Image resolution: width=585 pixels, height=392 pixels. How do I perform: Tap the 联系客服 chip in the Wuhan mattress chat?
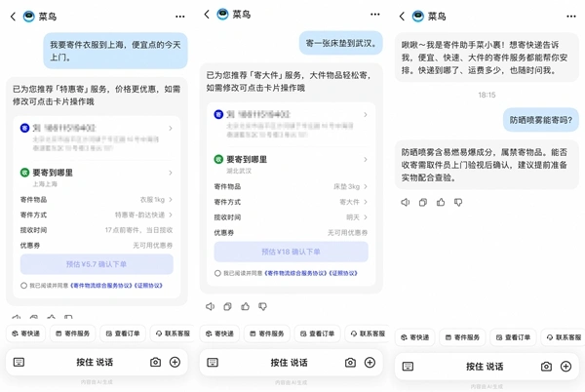[367, 333]
